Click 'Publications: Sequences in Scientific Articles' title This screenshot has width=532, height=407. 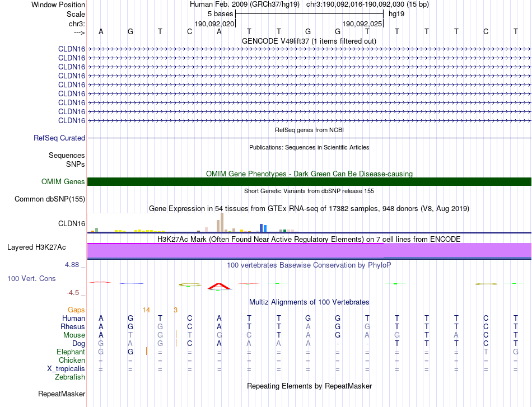pyautogui.click(x=309, y=147)
